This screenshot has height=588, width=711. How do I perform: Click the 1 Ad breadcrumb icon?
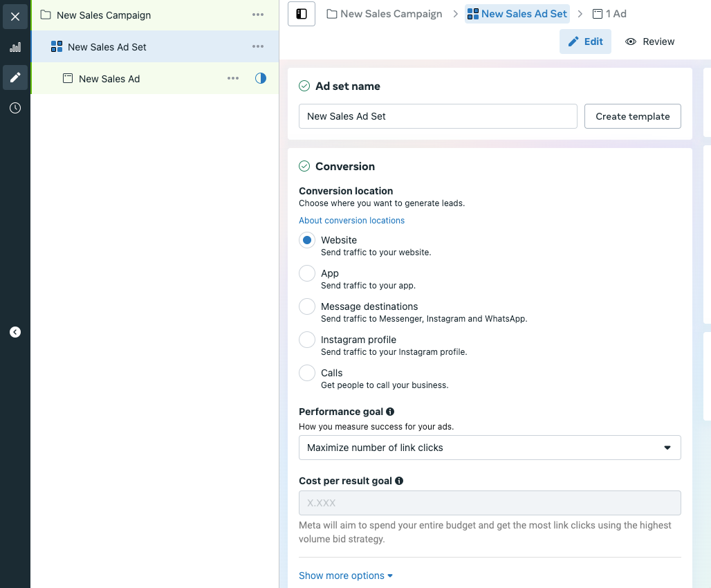[598, 14]
